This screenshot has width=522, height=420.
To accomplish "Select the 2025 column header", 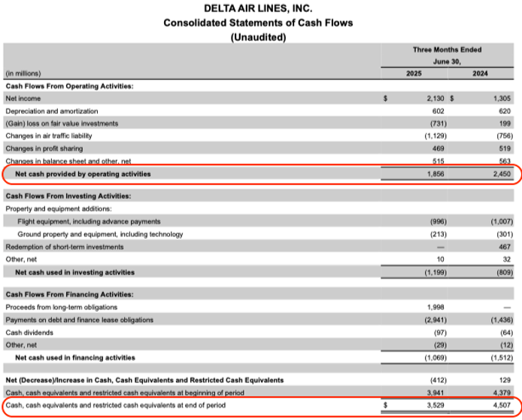I will coord(414,74).
